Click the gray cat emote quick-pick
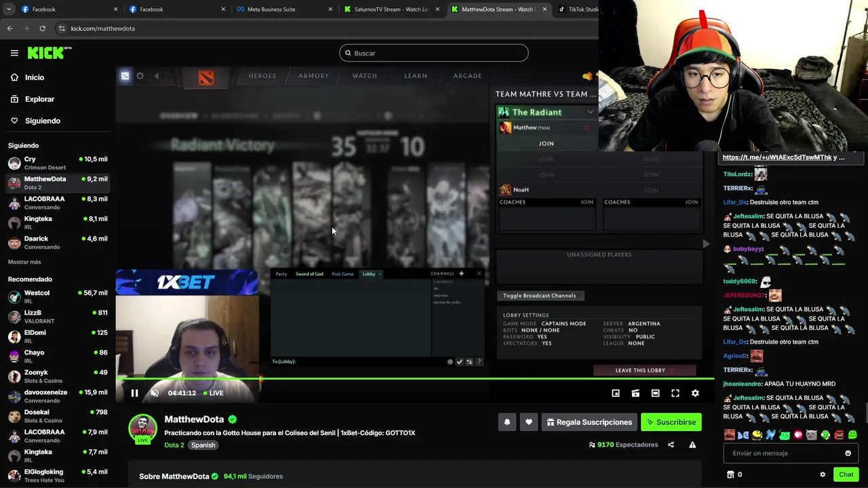The width and height of the screenshot is (868, 488). [812, 435]
